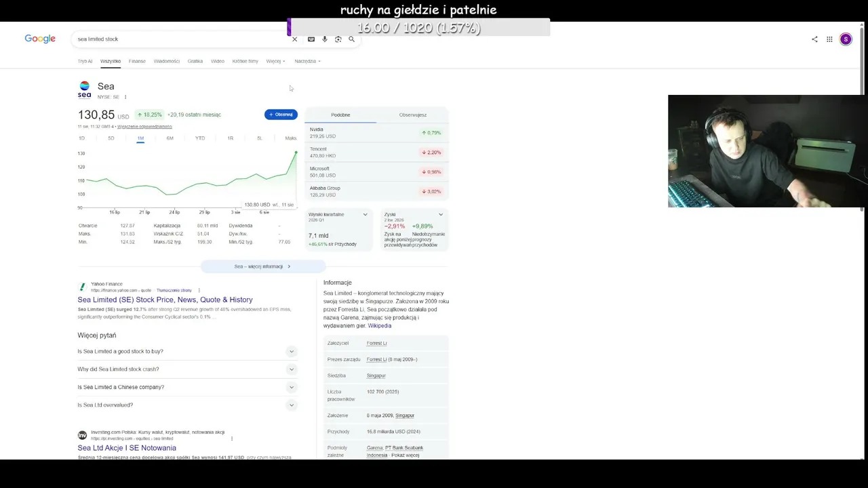Image resolution: width=868 pixels, height=488 pixels.
Task: Select the 1R chart range
Action: click(230, 138)
